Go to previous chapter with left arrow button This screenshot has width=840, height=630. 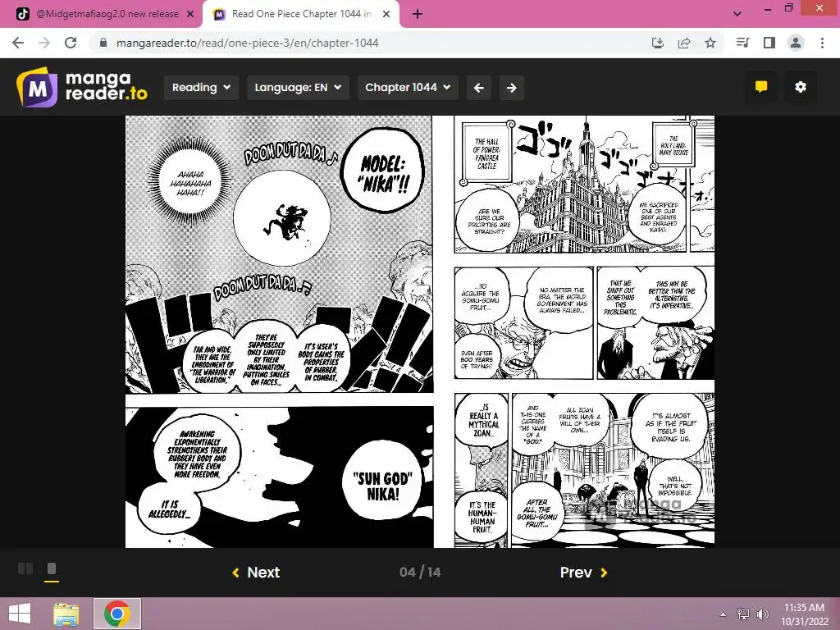point(479,87)
